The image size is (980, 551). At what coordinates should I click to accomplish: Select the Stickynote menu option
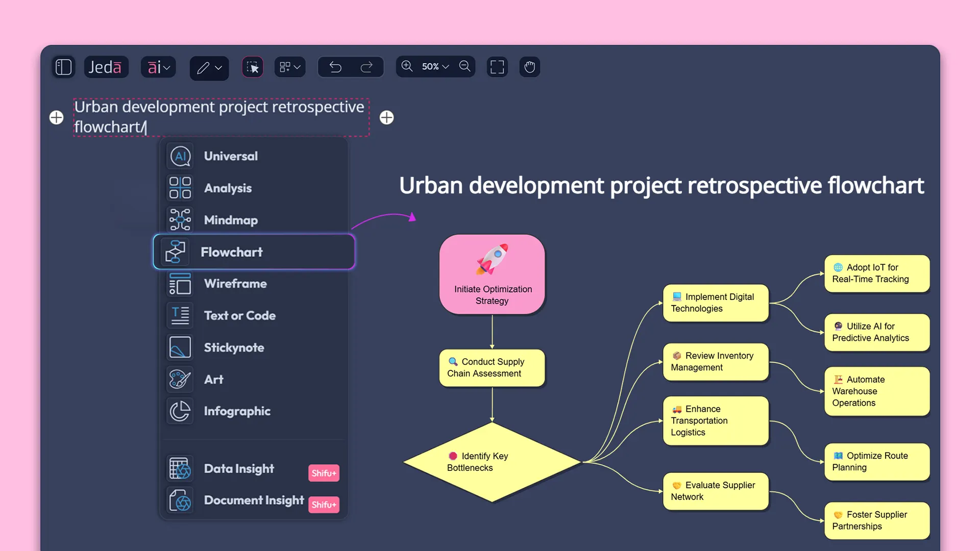point(234,347)
